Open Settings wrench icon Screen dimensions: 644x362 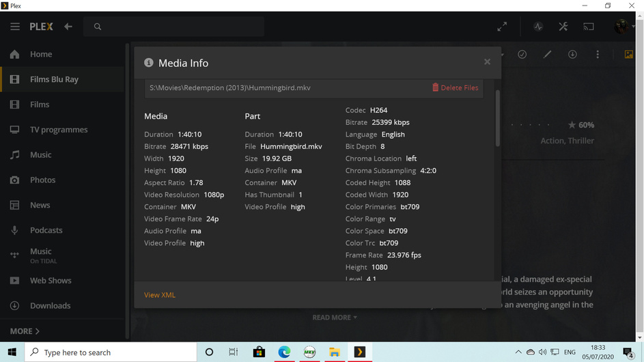point(563,27)
